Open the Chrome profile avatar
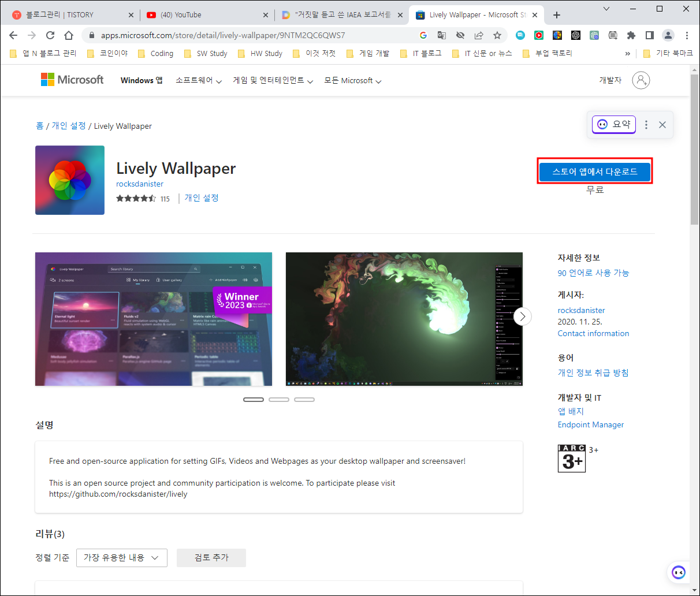 point(668,35)
